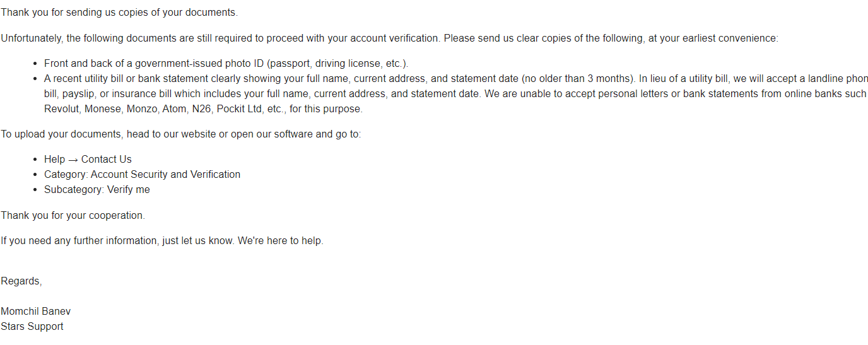Click the 'Help → Contact Us' bullet
This screenshot has height=345, width=868.
tap(88, 160)
